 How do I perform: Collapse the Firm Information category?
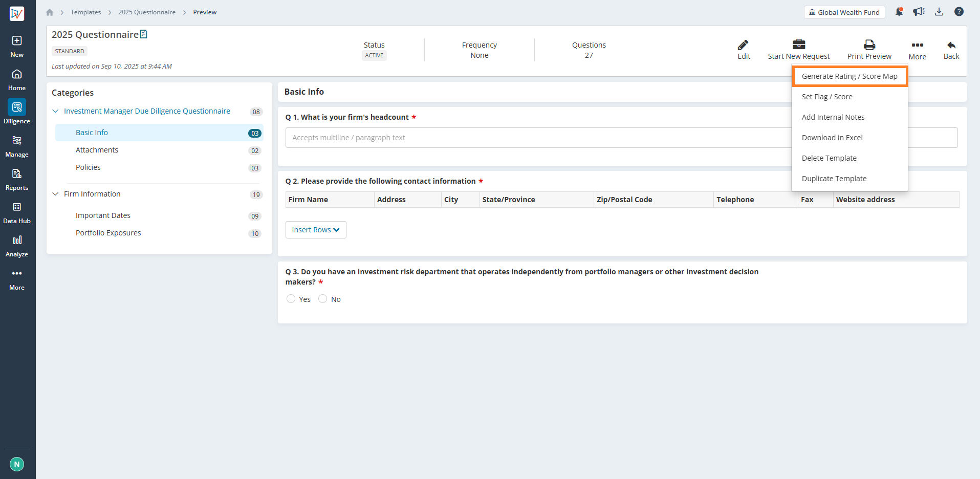(55, 194)
